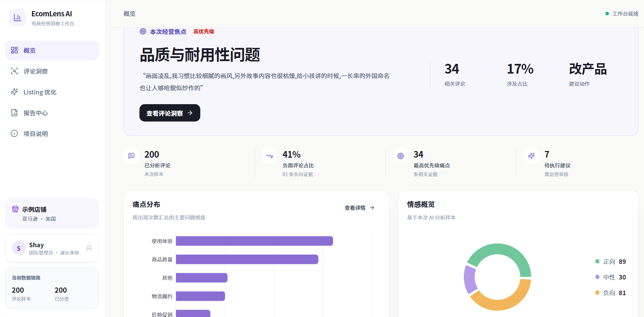The width and height of the screenshot is (644, 317).
Task: Click the 示例店铺 store icon
Action: pos(15,209)
